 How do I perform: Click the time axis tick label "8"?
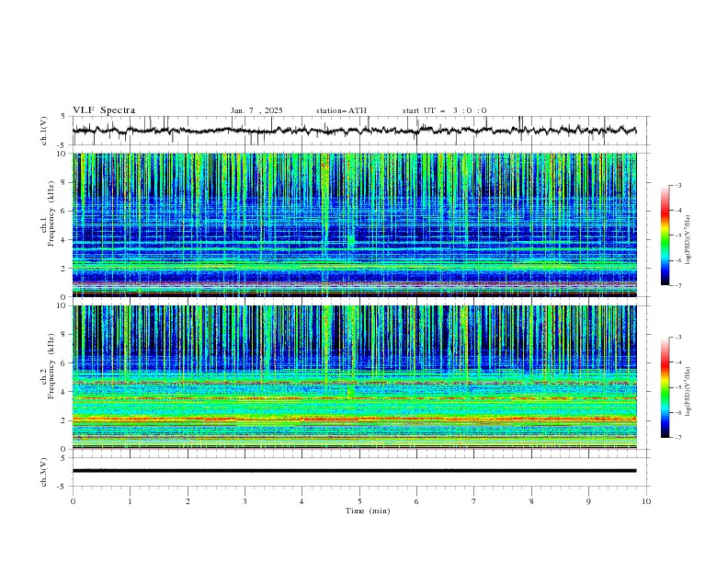pos(531,501)
